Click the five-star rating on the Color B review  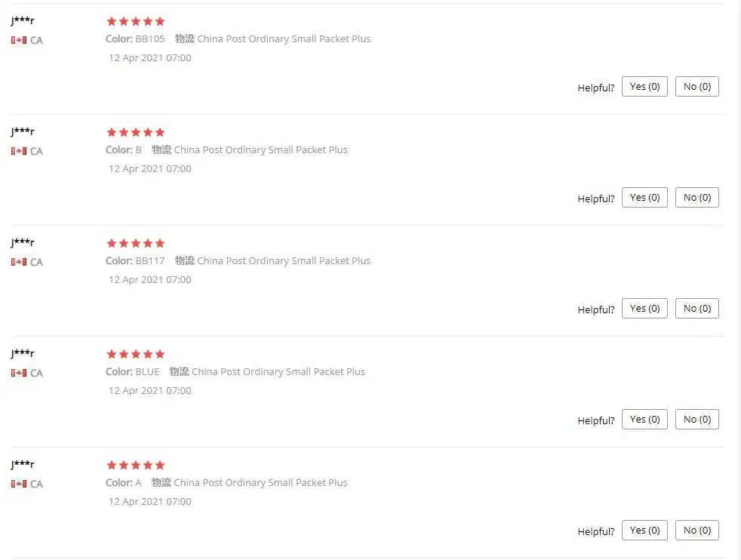point(136,132)
